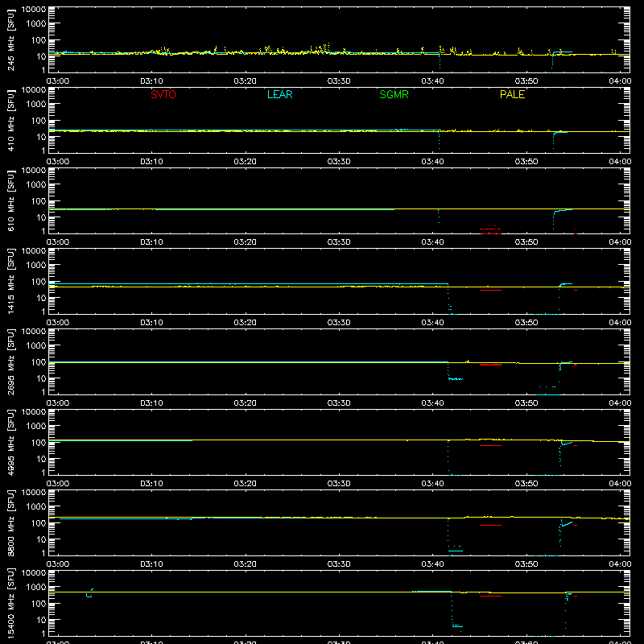
Task: Click the 03:10 tick under the 245 MHz panel
Action: tap(151, 81)
